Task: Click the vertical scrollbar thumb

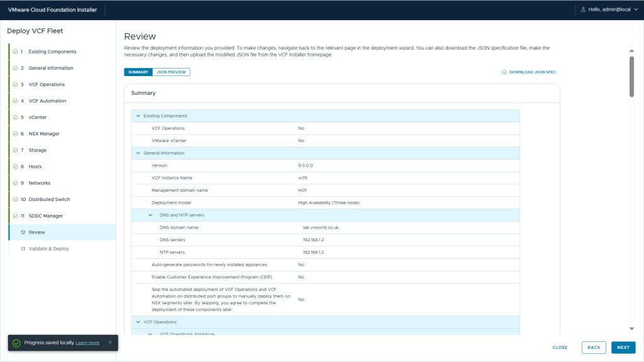Action: coord(631,75)
